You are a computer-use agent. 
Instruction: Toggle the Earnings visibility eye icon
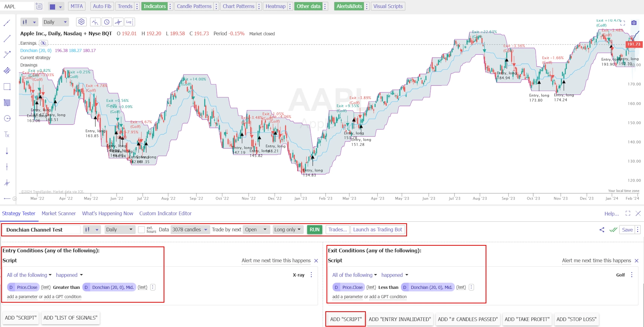(43, 43)
